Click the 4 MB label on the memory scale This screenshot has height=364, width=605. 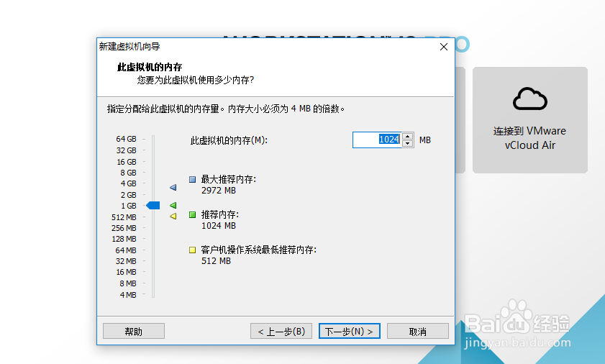(128, 295)
